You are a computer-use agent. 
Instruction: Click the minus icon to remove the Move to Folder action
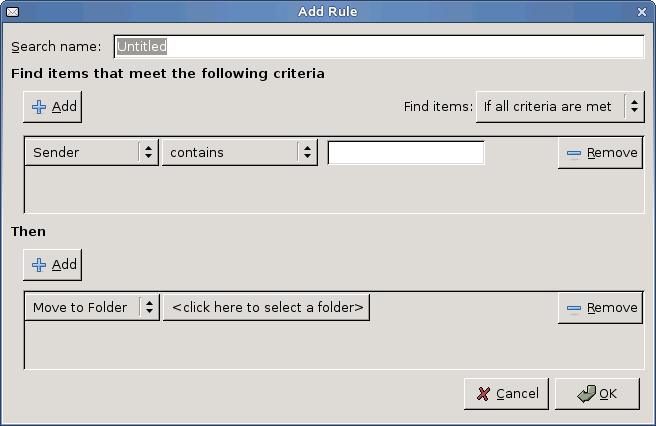pyautogui.click(x=574, y=308)
